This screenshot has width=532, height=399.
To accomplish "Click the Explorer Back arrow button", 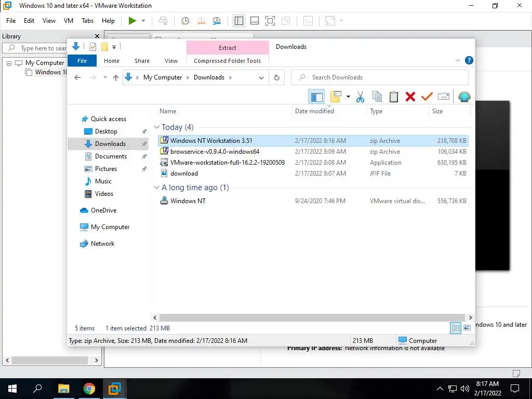I will 78,77.
